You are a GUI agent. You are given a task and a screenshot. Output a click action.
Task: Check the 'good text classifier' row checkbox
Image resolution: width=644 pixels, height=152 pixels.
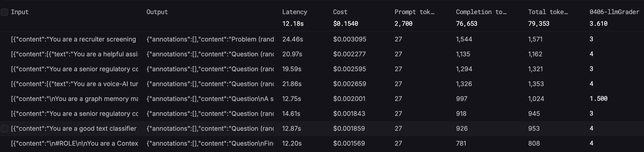[5, 129]
